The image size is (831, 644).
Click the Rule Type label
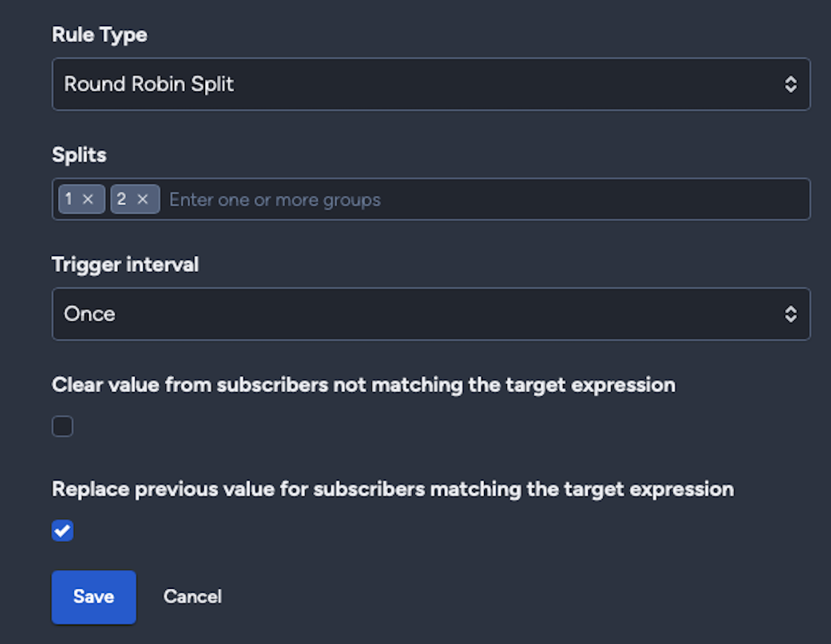coord(100,35)
